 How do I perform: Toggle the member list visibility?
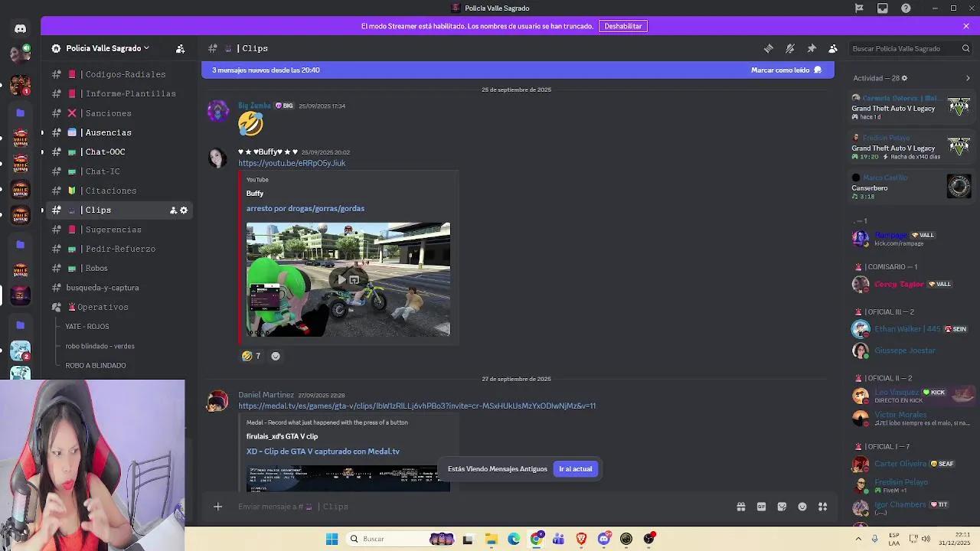(x=833, y=48)
